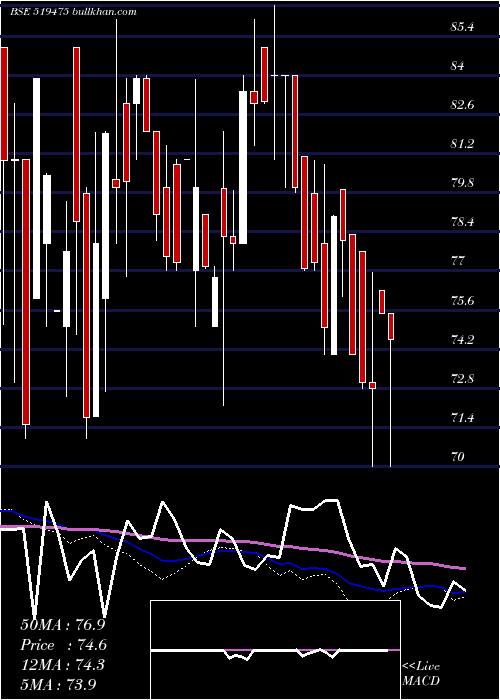Viewport: 500px width, 700px height.
Task: Click the 84 price axis label
Action: pyautogui.click(x=458, y=66)
